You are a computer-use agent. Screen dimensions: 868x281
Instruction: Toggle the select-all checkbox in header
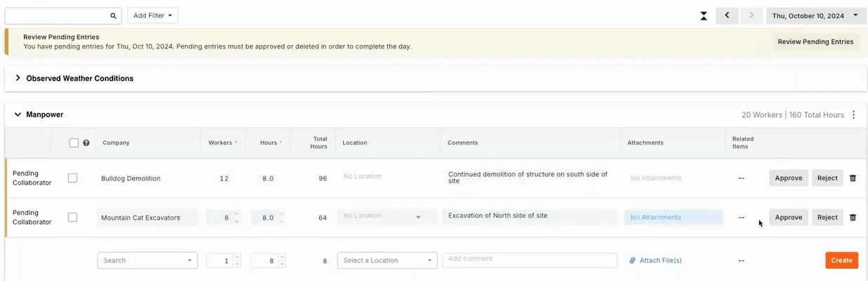pos(74,143)
